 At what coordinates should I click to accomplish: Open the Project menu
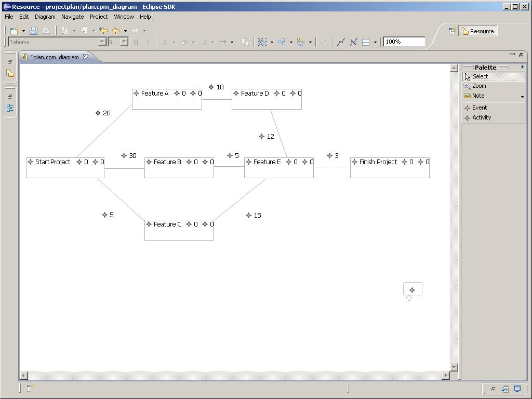point(98,17)
